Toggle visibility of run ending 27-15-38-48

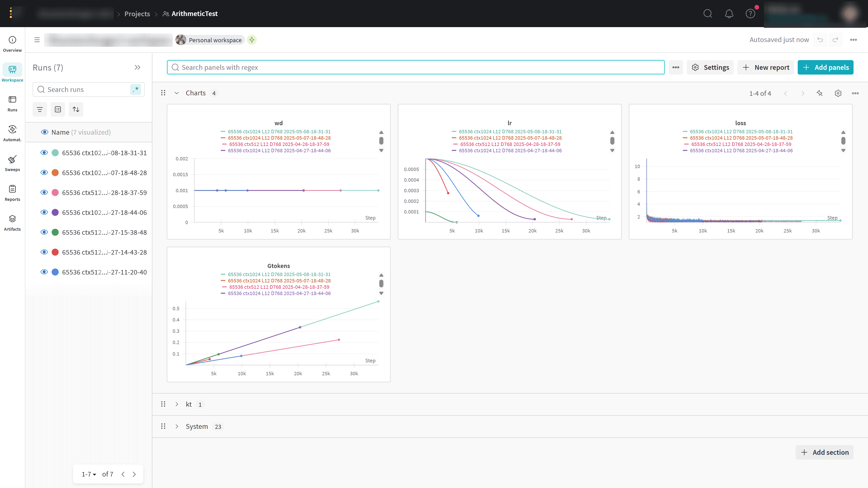pyautogui.click(x=44, y=232)
